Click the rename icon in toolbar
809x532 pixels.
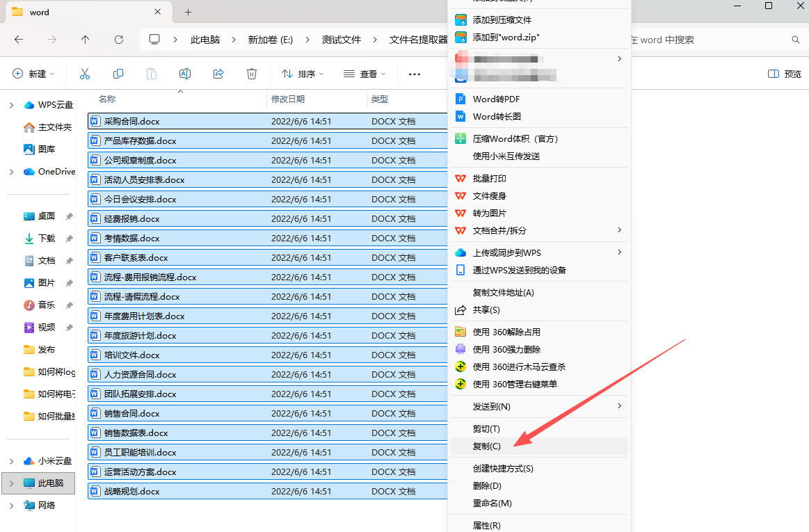point(185,74)
